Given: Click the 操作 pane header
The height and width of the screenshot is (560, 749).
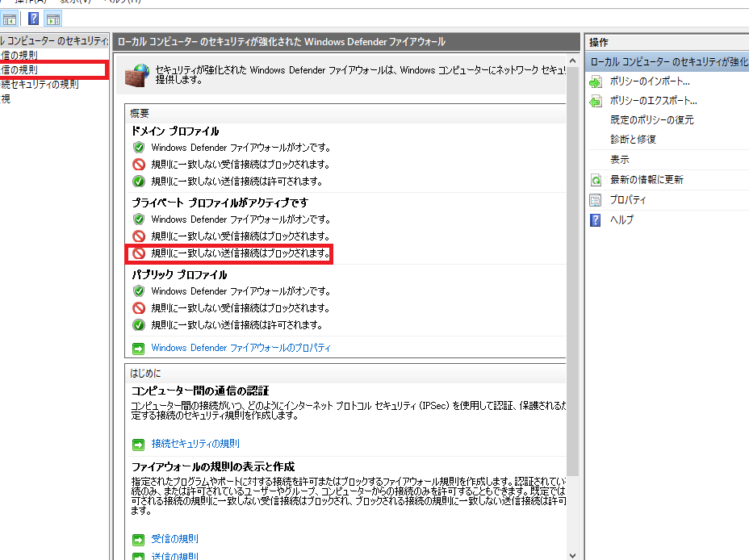Looking at the screenshot, I should pyautogui.click(x=667, y=43).
